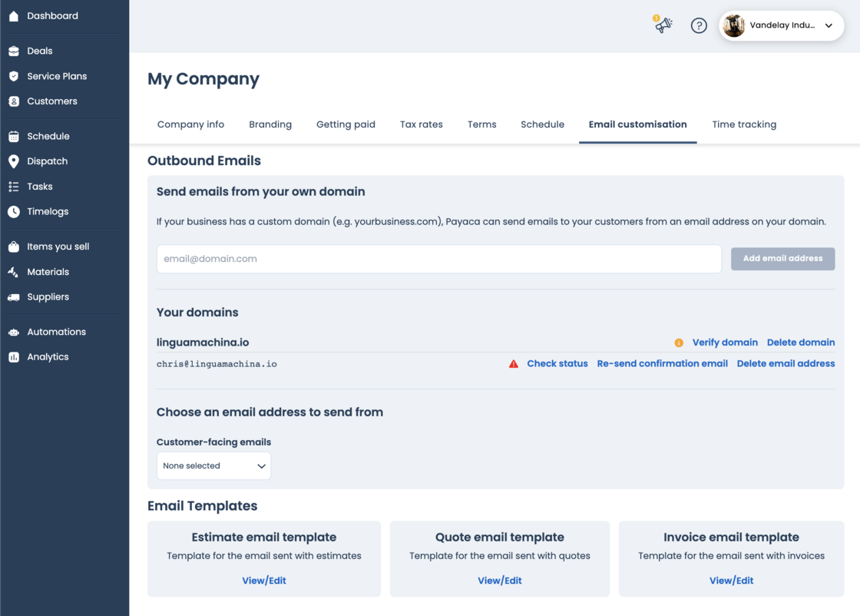Click the red warning triangle icon
The image size is (860, 616).
514,364
